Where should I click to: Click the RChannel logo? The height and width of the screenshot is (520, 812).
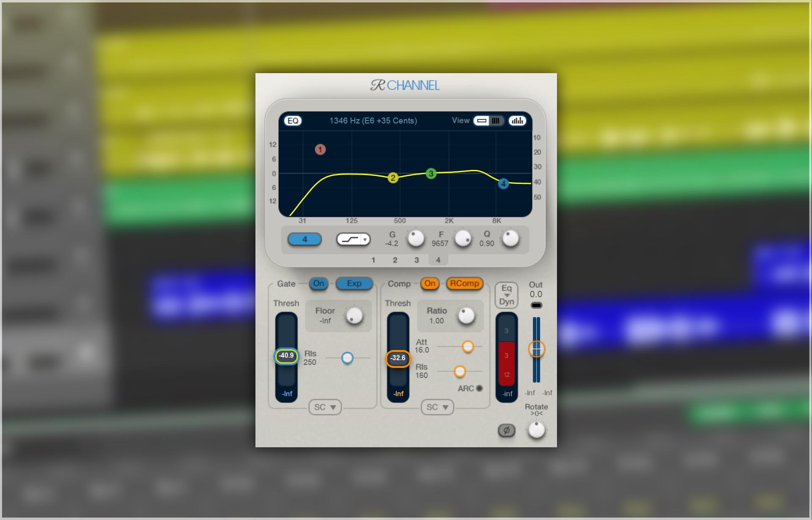pos(405,85)
